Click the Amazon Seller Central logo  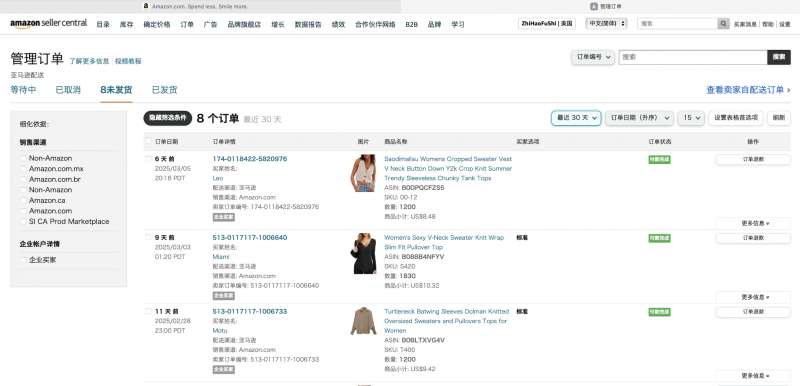(x=48, y=24)
